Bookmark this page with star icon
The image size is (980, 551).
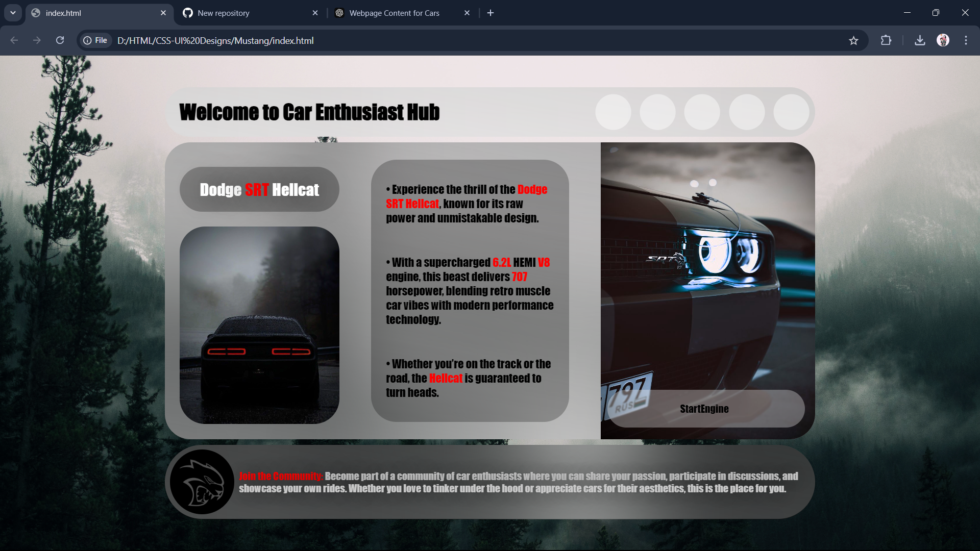point(853,40)
